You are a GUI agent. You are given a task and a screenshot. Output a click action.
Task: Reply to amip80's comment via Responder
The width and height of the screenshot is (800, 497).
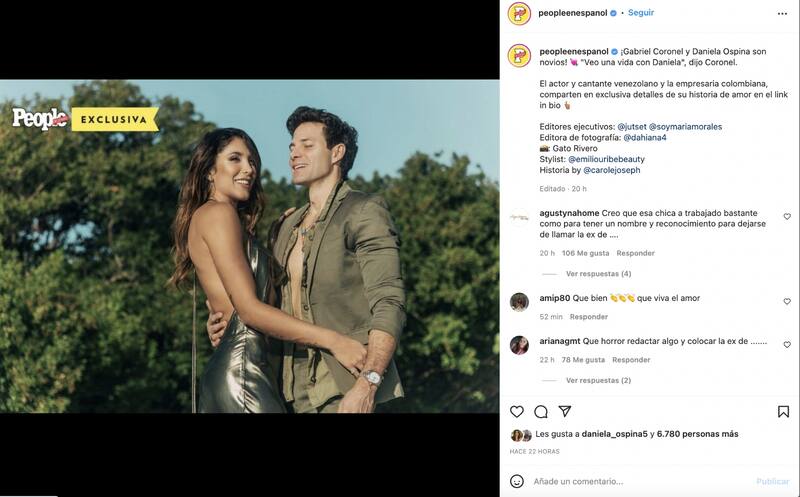(588, 317)
